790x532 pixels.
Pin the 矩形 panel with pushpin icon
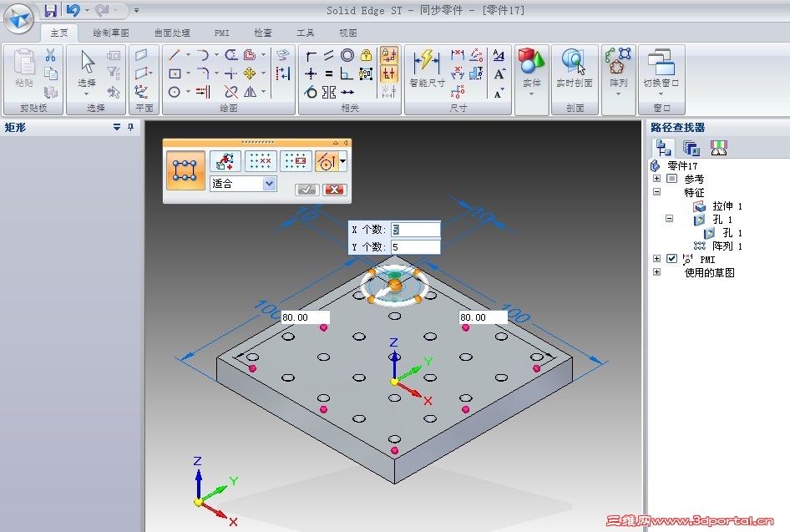pos(131,127)
